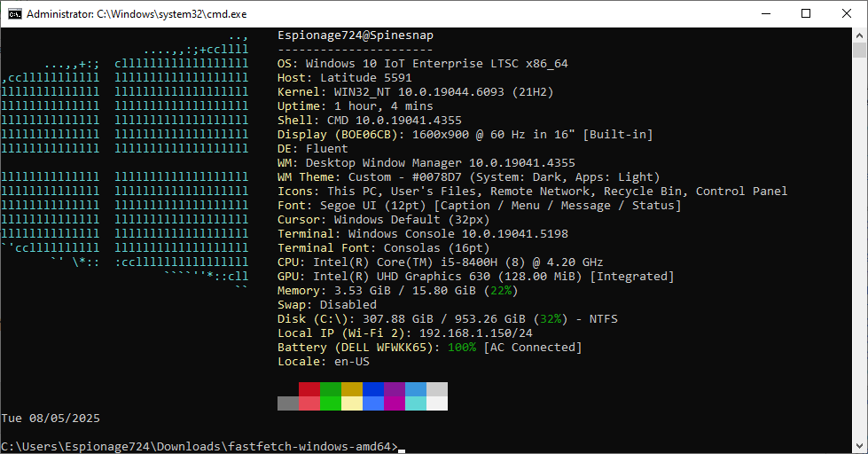Image resolution: width=868 pixels, height=454 pixels.
Task: Click the dark red color block
Action: (309, 389)
